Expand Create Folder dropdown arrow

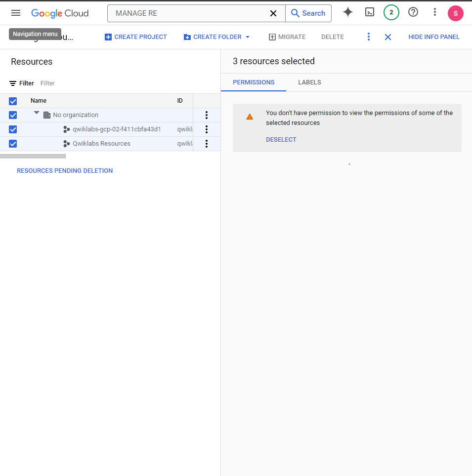pyautogui.click(x=248, y=37)
